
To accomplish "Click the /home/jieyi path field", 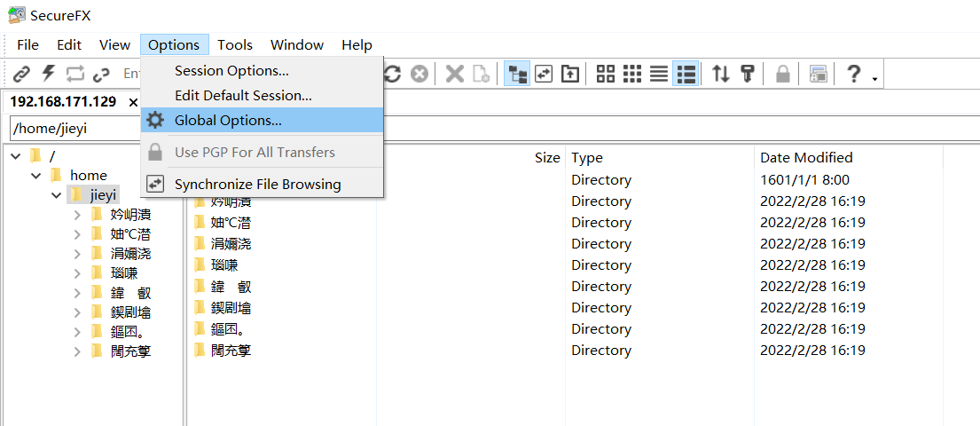I will (75, 129).
